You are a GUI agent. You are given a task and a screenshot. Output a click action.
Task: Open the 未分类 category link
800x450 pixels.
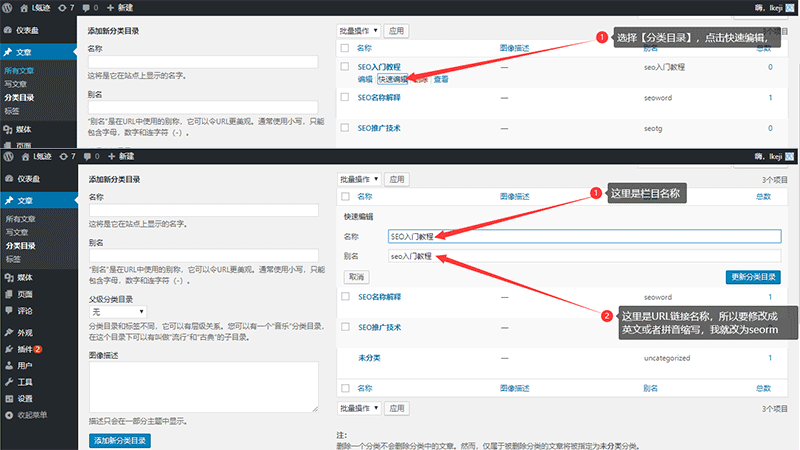368,357
